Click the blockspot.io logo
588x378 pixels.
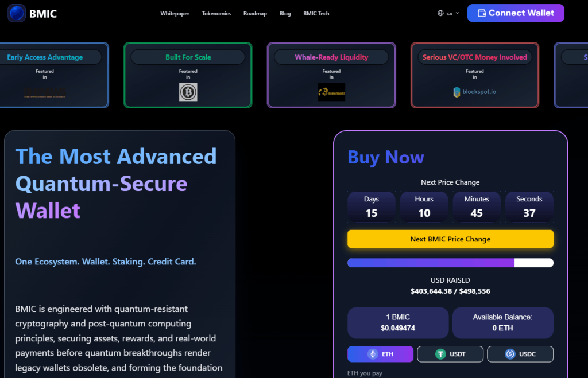(475, 92)
